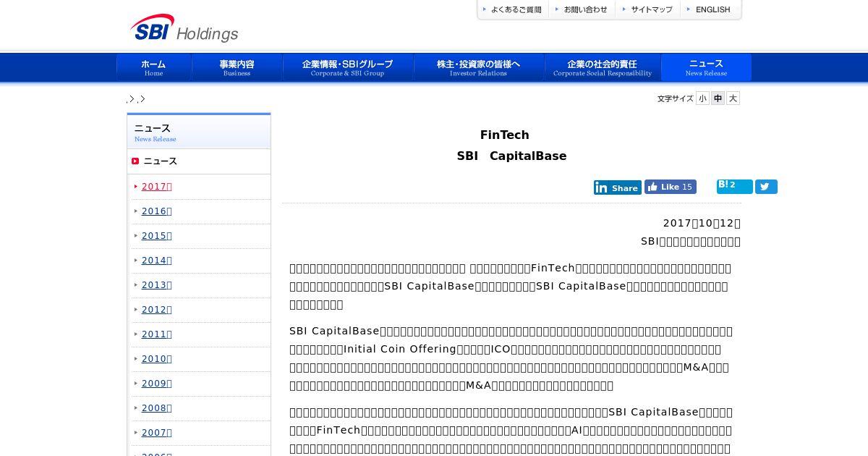868x456 pixels.
Task: Click the Facebook Like button
Action: point(671,187)
